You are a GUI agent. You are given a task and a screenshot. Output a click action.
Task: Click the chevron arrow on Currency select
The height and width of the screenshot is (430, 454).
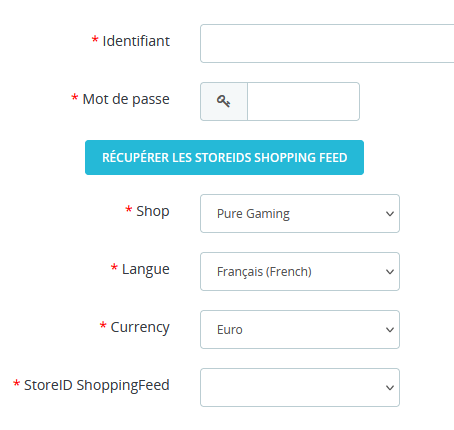(390, 330)
